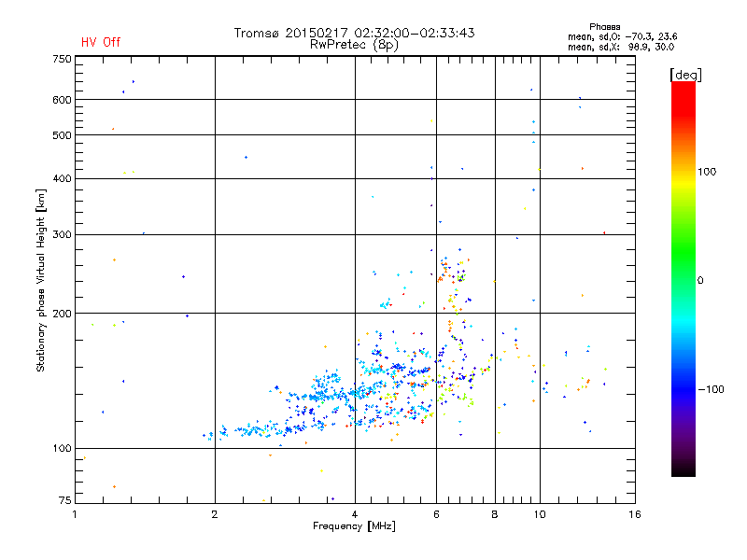
Task: Click the color bar legend
Action: click(x=684, y=278)
